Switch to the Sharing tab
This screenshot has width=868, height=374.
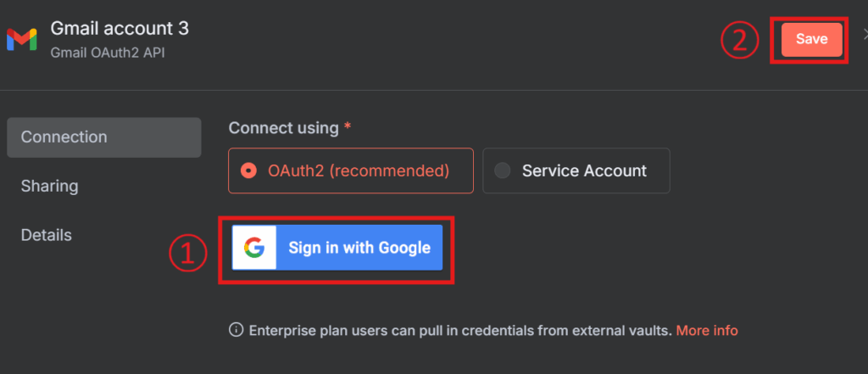coord(49,186)
